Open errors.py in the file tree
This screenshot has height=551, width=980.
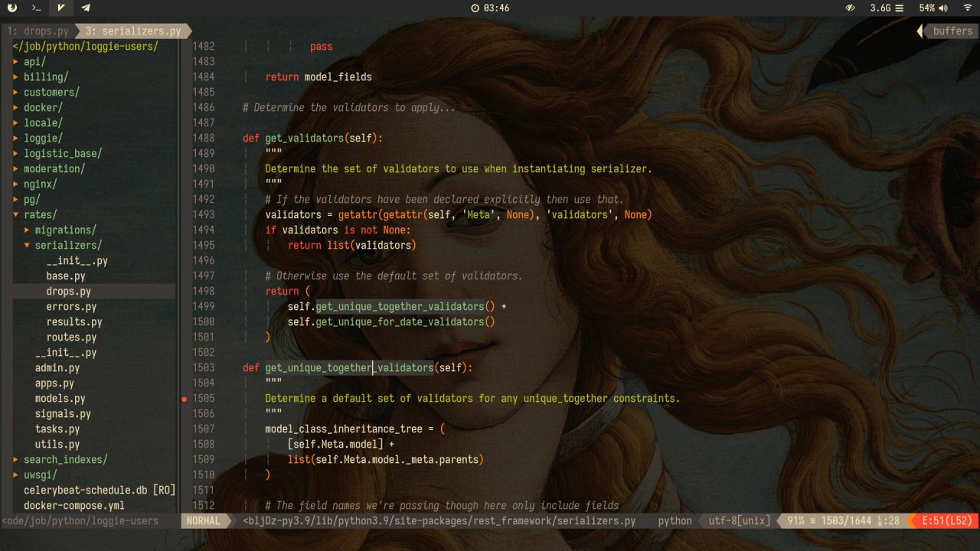point(71,306)
